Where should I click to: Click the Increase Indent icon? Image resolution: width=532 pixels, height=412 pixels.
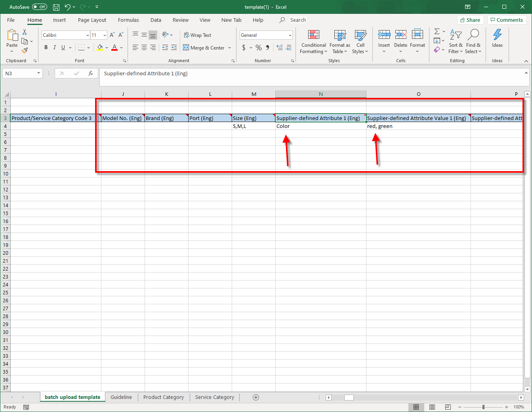[x=174, y=48]
